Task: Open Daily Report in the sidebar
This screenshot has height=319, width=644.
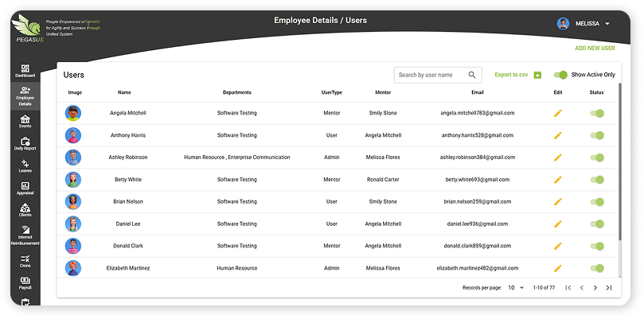Action: [x=25, y=144]
